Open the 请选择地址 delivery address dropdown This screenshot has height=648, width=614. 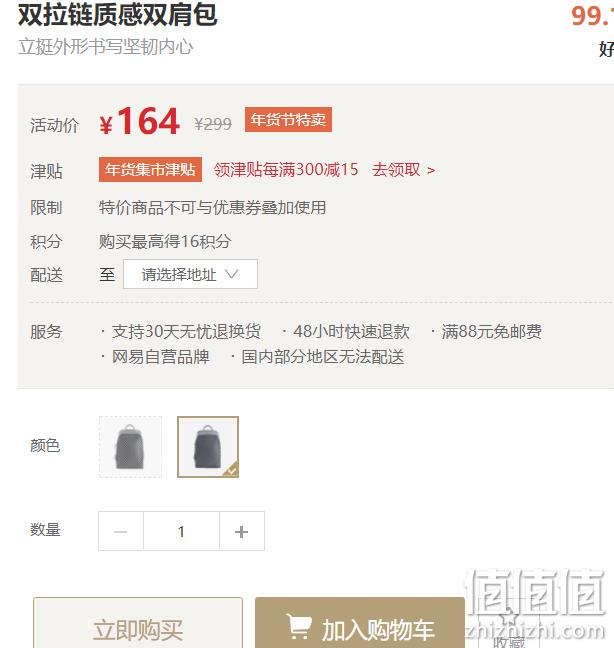190,274
